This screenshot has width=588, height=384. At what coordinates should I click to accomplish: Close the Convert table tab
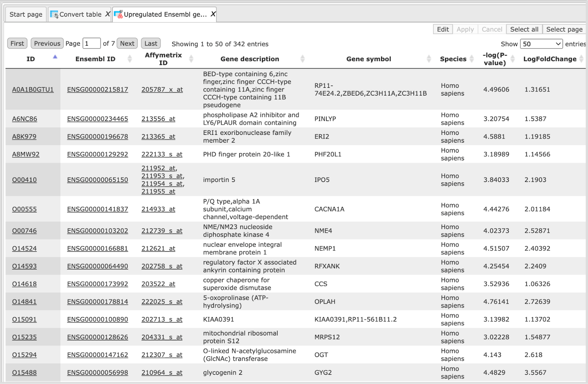108,14
